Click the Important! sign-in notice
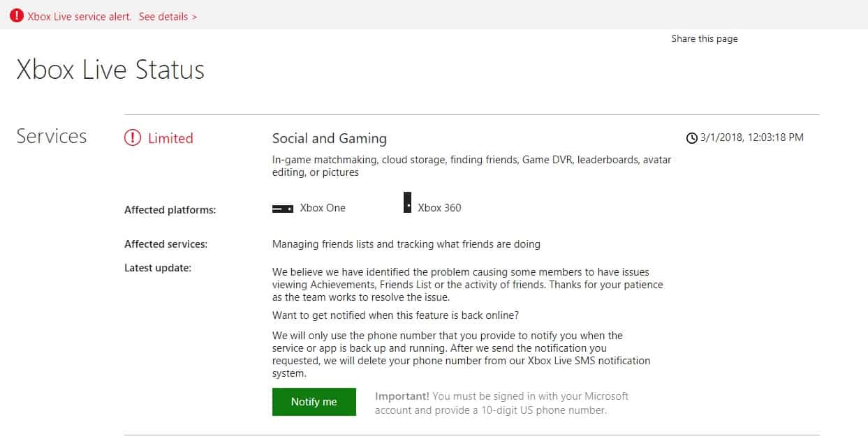This screenshot has height=441, width=868. point(501,403)
